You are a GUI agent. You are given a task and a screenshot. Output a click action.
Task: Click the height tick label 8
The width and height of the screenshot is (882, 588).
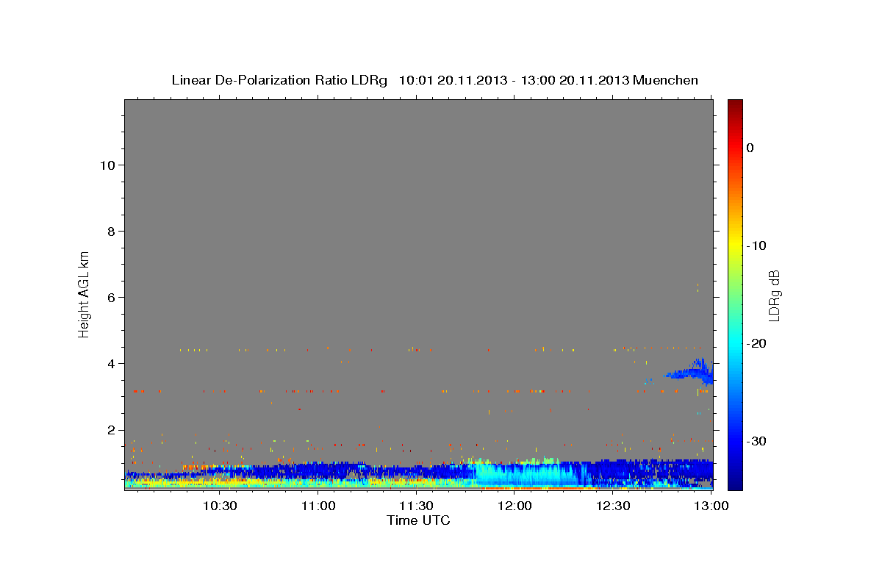click(x=111, y=231)
